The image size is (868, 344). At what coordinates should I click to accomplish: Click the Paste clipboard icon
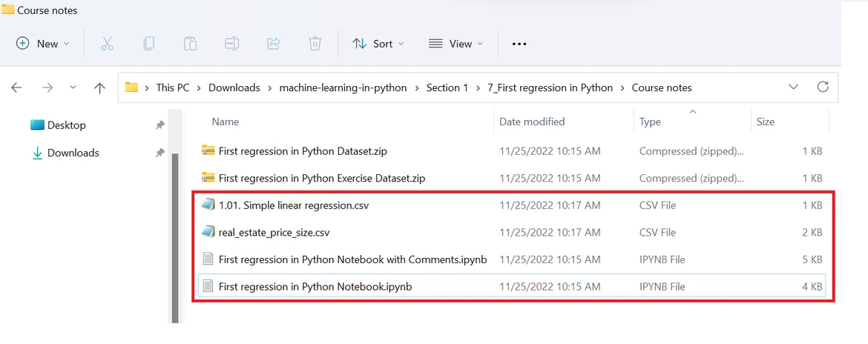pyautogui.click(x=190, y=44)
